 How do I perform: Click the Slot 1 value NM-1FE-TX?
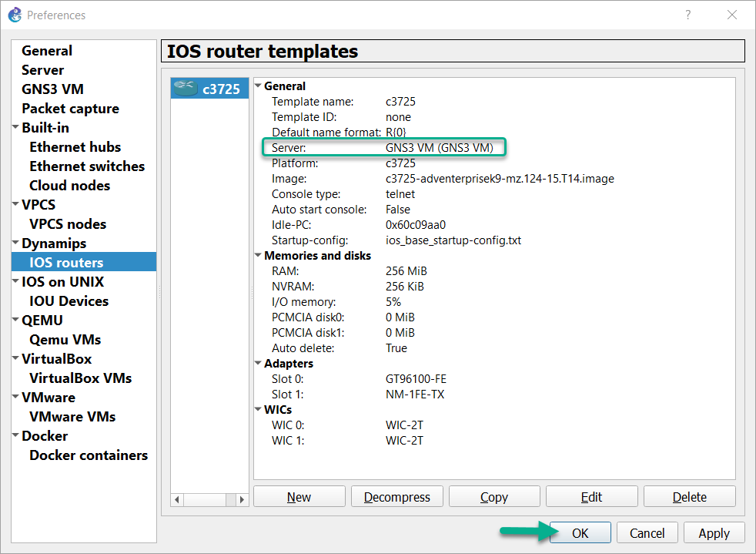point(415,395)
